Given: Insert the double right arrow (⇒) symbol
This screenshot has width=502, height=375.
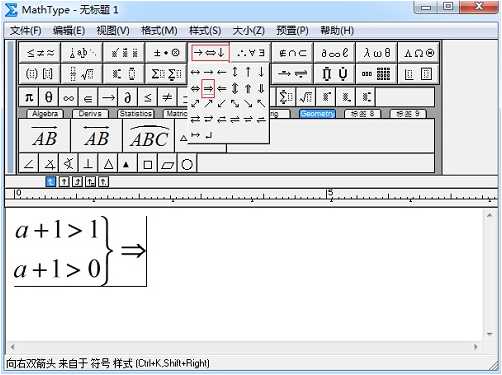Looking at the screenshot, I should [208, 88].
